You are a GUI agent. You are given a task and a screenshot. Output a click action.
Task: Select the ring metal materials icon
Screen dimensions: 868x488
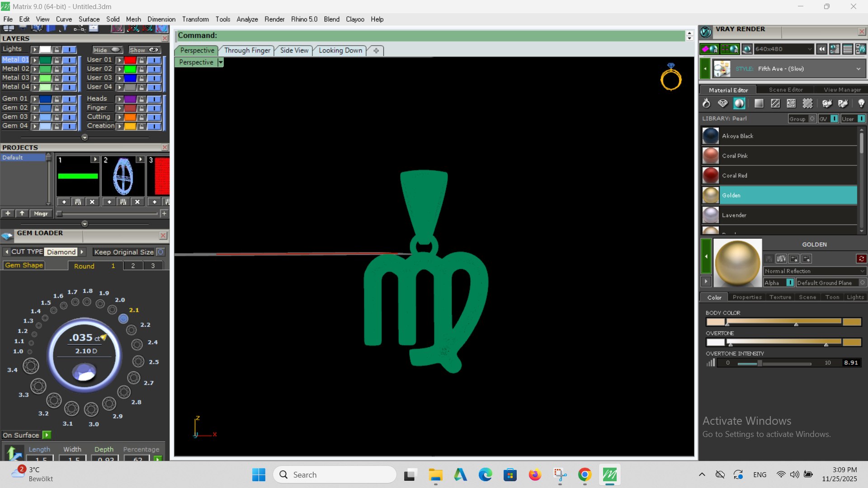706,103
